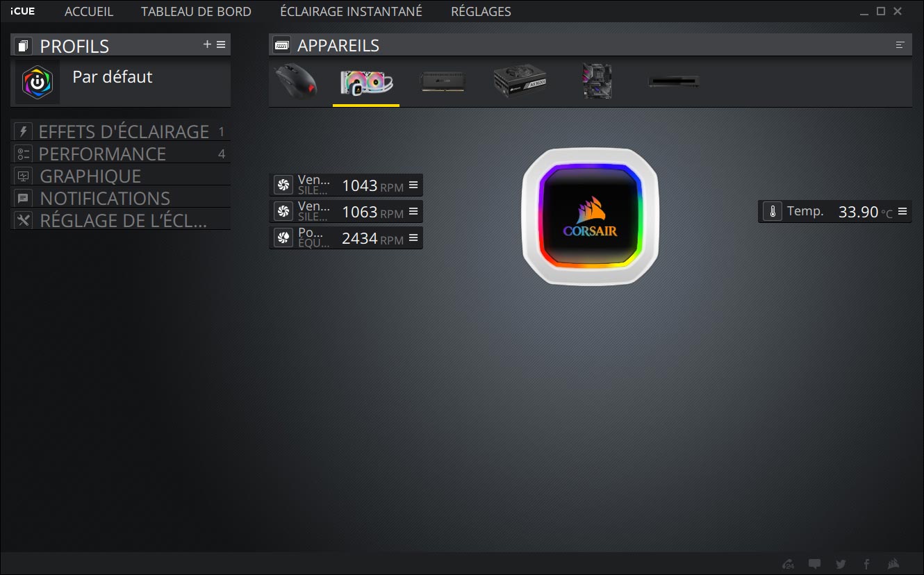Open the Temp. sensor menu
The image size is (924, 575).
click(902, 211)
